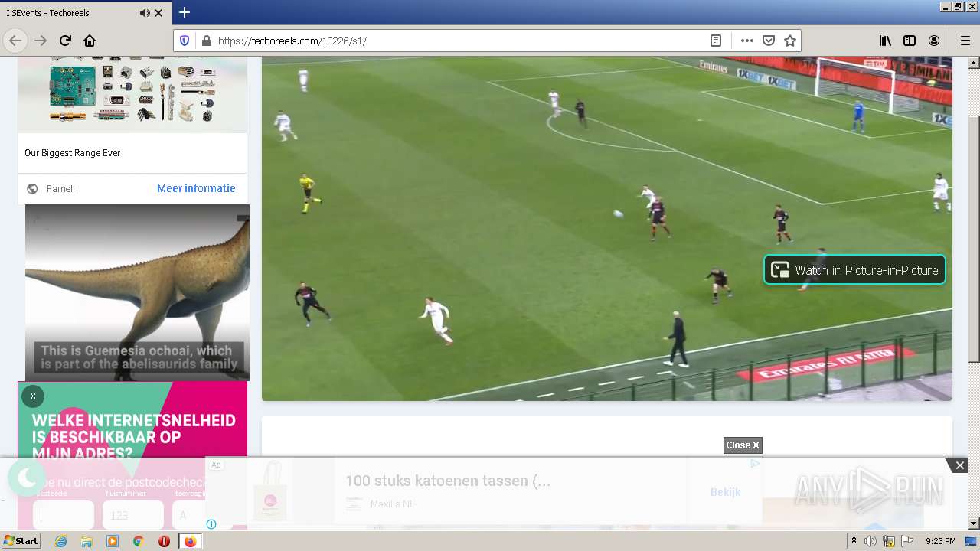Launch Chrome from the taskbar
The width and height of the screenshot is (980, 551).
138,541
